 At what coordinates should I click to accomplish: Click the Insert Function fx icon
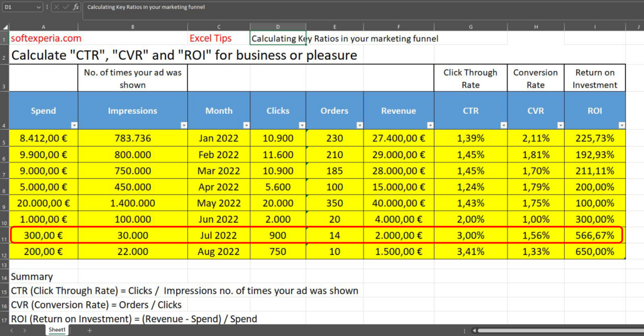[x=76, y=7]
